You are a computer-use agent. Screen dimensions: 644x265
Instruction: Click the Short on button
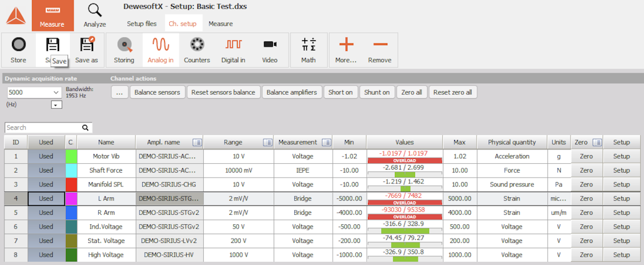340,92
